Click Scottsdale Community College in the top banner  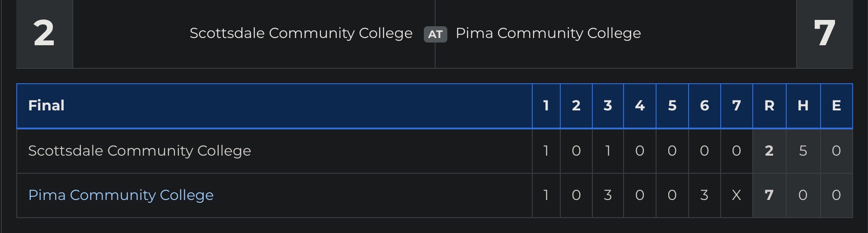click(x=301, y=33)
